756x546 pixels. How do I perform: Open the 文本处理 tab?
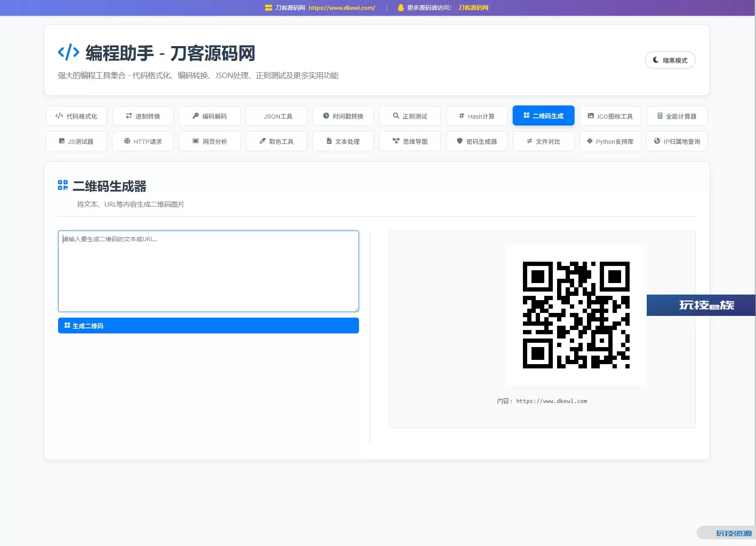click(343, 141)
